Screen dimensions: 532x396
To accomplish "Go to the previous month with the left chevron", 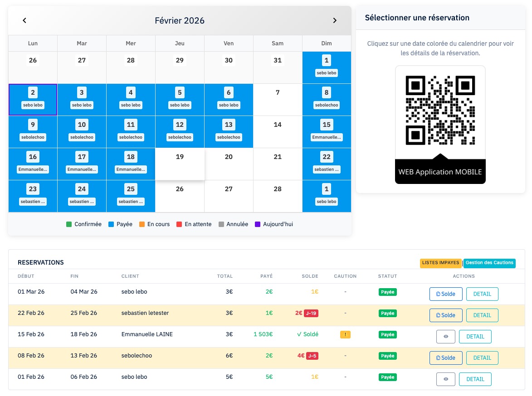I will coord(24,20).
